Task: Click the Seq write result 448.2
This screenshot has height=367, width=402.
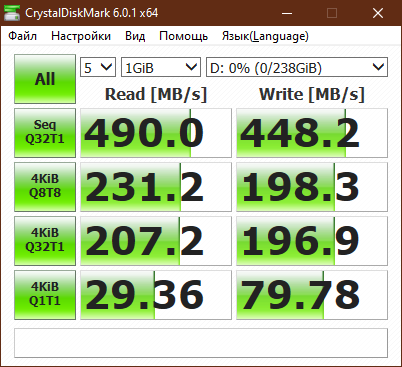Action: point(312,133)
